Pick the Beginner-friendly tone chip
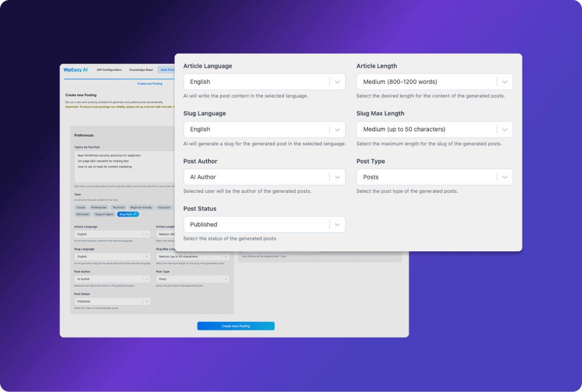 141,207
